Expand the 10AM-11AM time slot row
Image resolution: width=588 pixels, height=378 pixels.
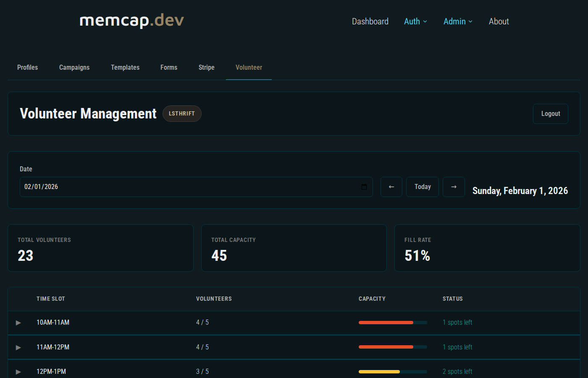[x=18, y=323]
